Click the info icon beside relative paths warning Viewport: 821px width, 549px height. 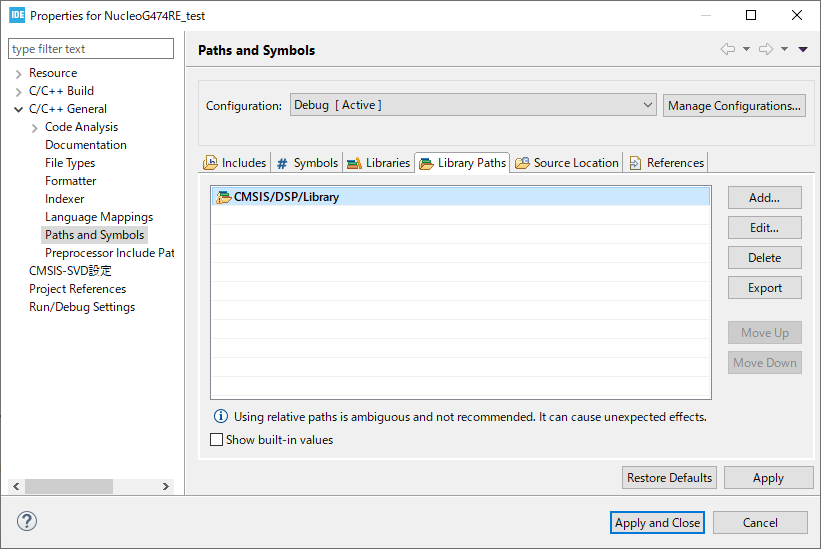220,417
